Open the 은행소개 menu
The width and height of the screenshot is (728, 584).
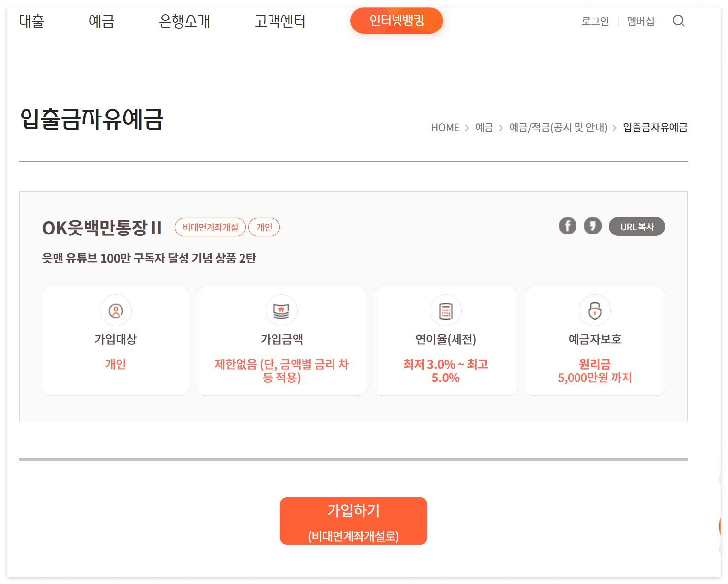(x=184, y=21)
